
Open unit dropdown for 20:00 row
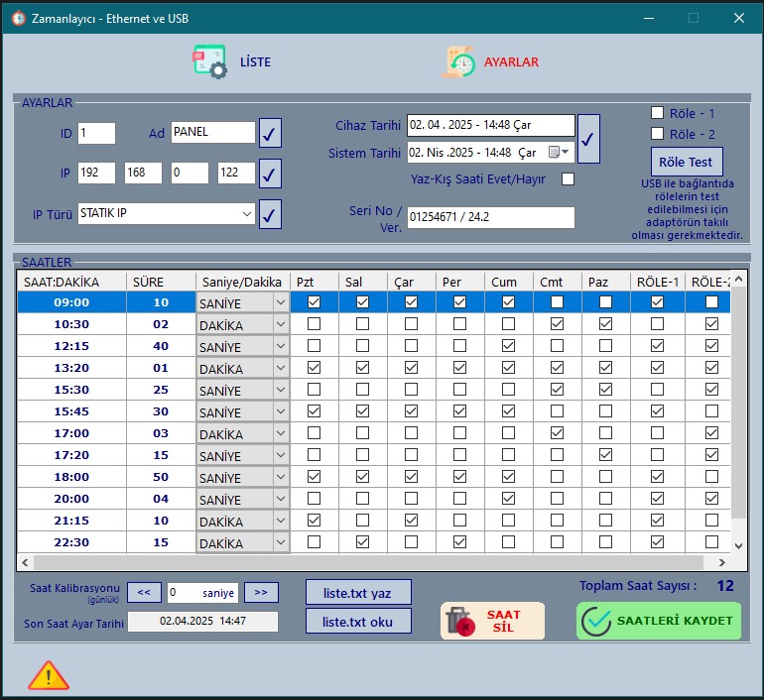click(x=281, y=499)
